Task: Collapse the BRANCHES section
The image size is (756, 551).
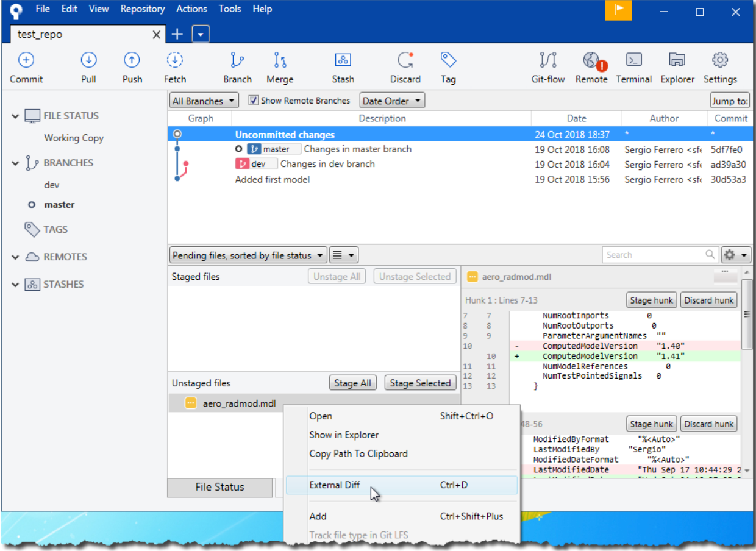Action: 15,163
